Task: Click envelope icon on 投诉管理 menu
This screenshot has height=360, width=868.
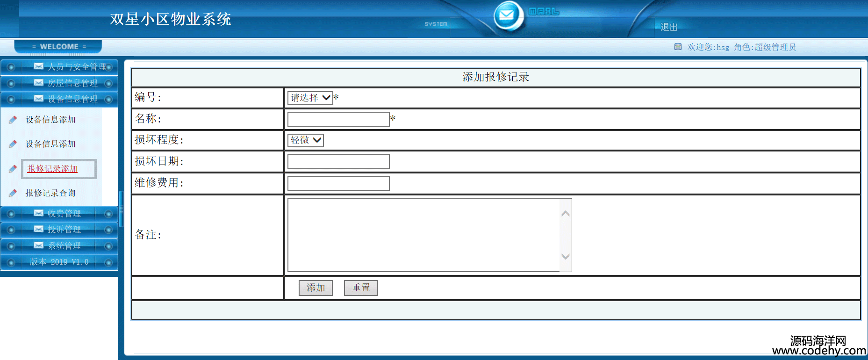Action: [39, 229]
